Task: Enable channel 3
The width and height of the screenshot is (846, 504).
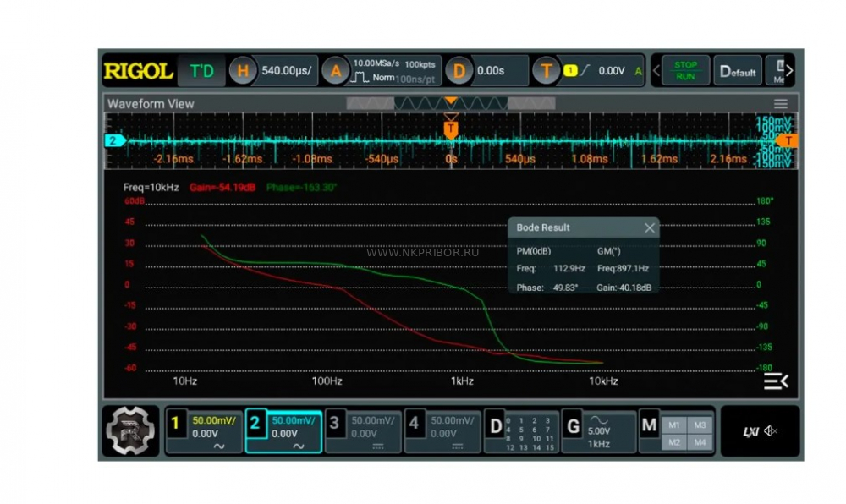Action: (334, 423)
